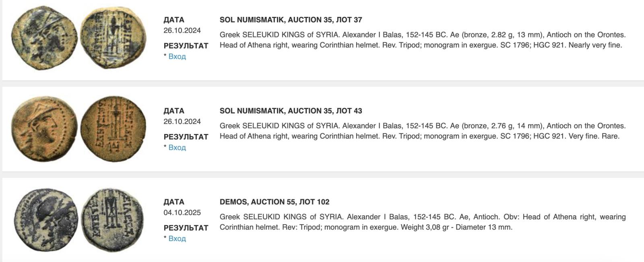The height and width of the screenshot is (262, 644).
Task: Click the Вход link for lot 37
Action: [177, 57]
